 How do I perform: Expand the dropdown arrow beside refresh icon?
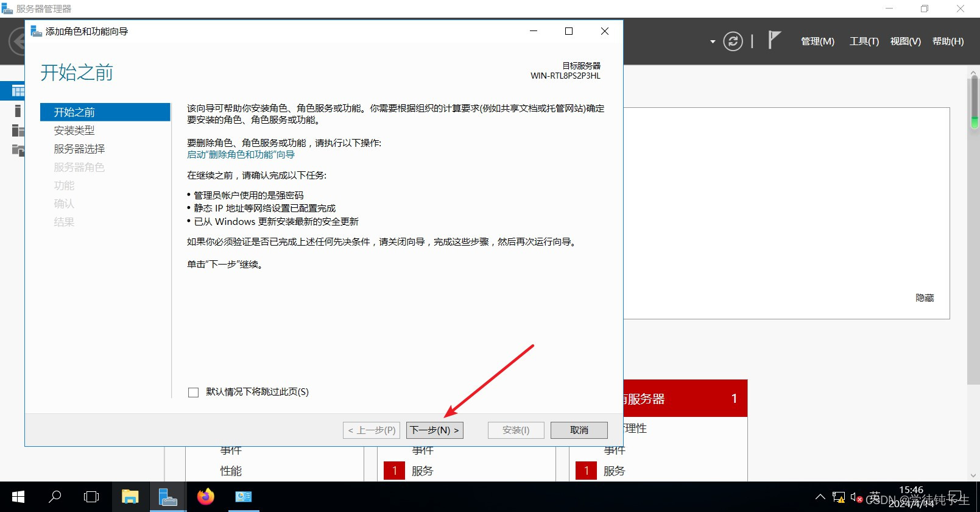(713, 42)
